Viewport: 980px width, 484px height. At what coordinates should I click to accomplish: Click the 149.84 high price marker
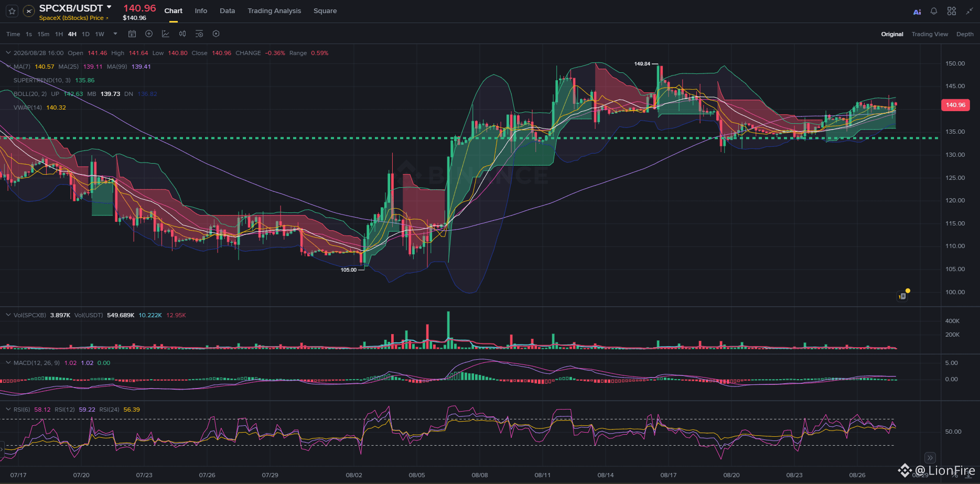click(642, 64)
